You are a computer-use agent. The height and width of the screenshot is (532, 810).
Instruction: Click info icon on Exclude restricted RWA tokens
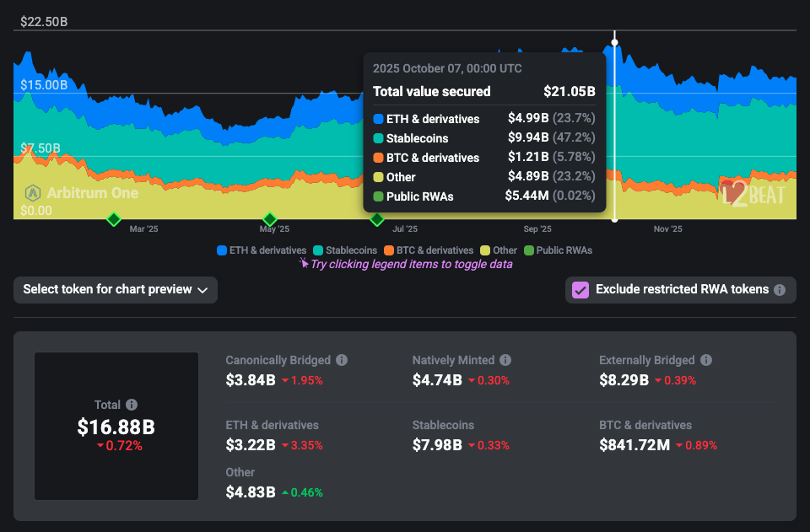[780, 290]
